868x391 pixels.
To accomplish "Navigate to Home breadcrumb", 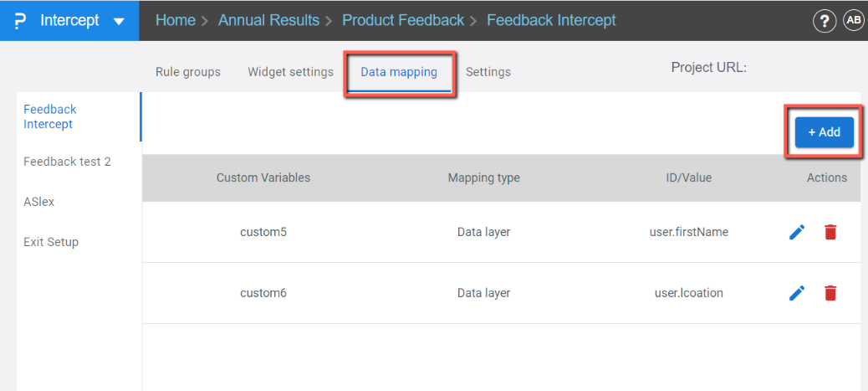I will pyautogui.click(x=176, y=20).
